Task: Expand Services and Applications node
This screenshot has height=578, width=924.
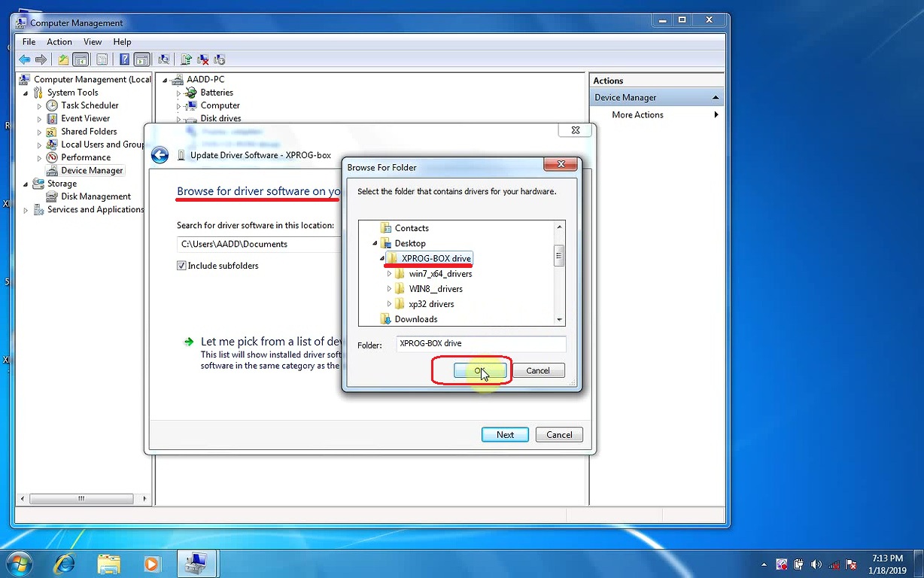Action: click(26, 210)
